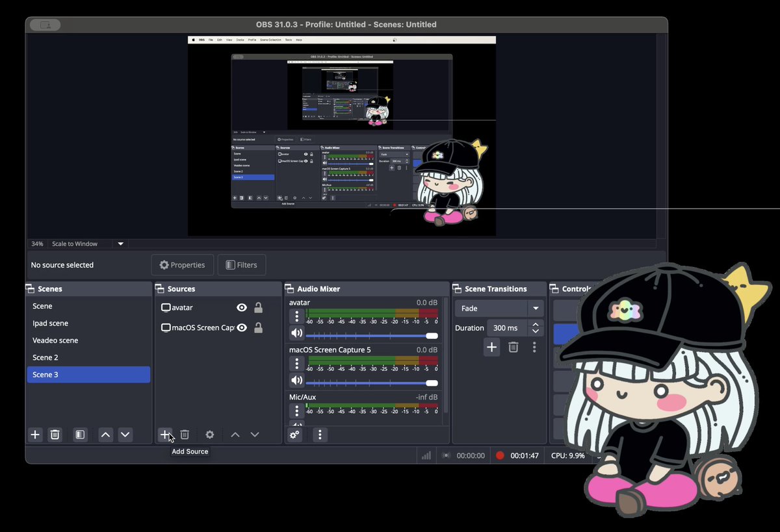Click the network signal bars icon
This screenshot has width=780, height=532.
426,455
